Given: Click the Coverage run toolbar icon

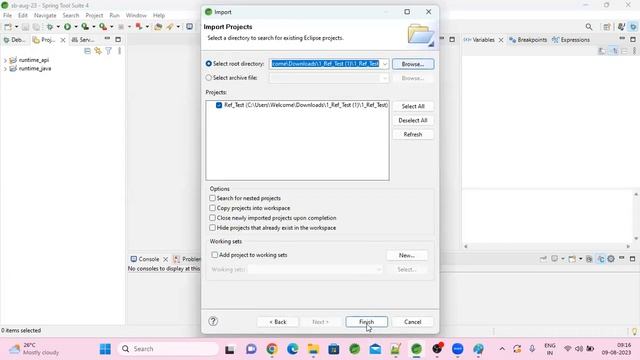Looking at the screenshot, I should pyautogui.click(x=85, y=27).
